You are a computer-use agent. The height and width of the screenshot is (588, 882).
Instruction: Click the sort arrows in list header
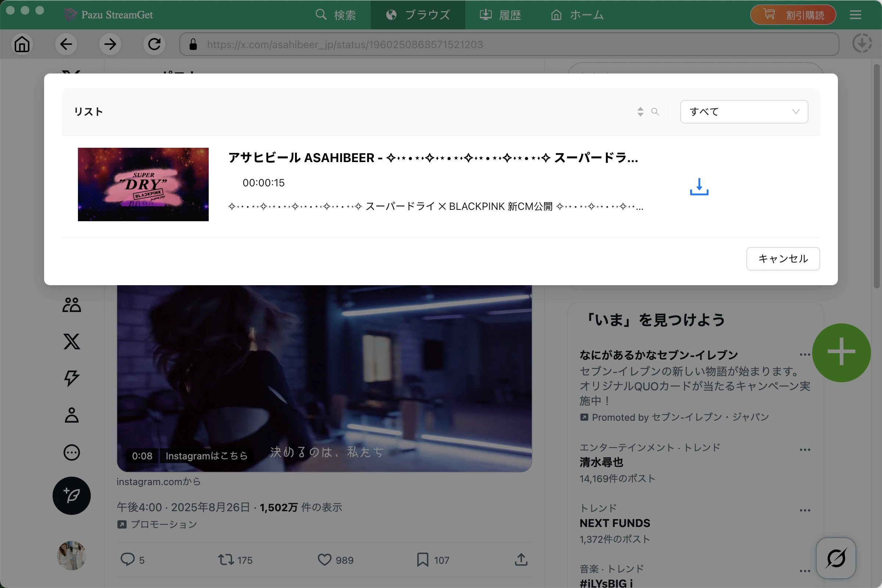641,111
